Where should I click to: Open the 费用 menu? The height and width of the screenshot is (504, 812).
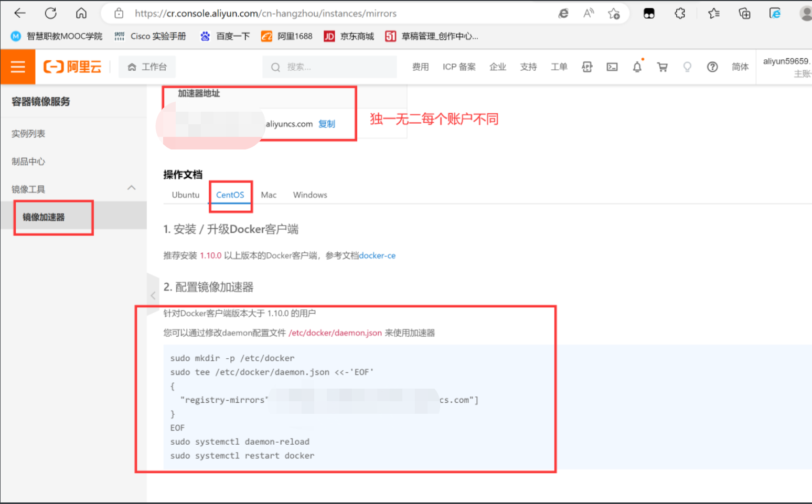tap(420, 67)
